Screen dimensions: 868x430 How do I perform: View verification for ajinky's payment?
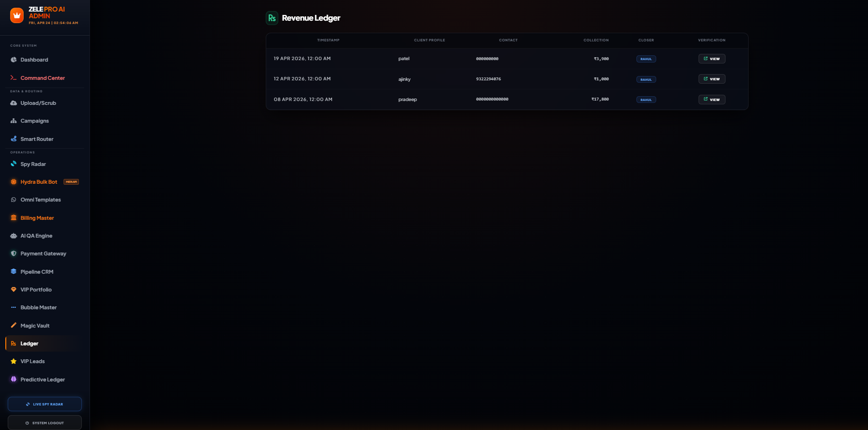(712, 79)
